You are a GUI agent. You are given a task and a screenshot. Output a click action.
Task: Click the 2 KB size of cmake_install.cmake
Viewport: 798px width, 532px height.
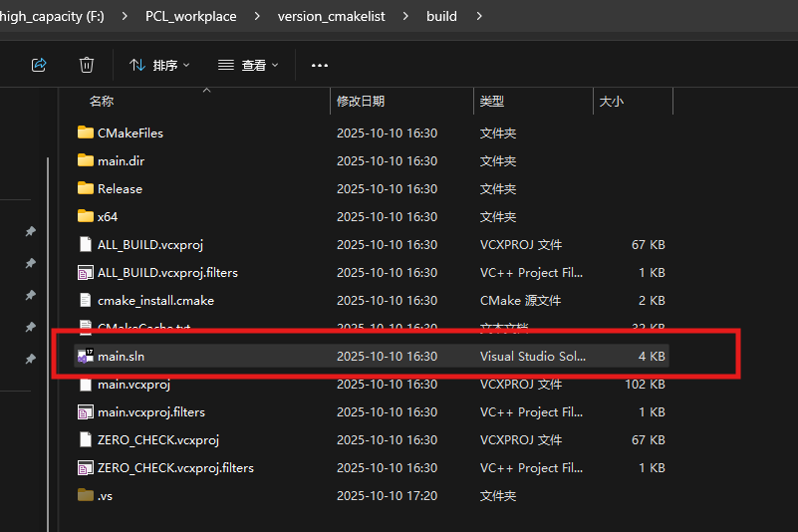pyautogui.click(x=652, y=300)
